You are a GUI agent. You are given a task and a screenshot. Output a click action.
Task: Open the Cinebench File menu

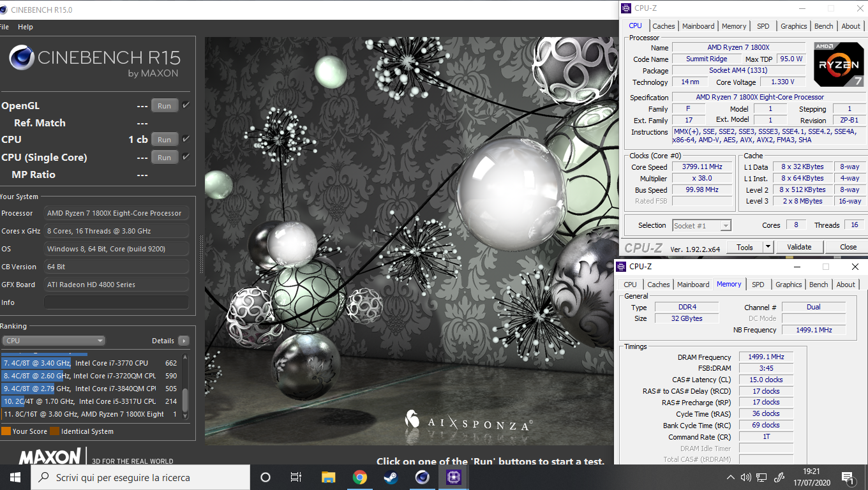(4, 27)
